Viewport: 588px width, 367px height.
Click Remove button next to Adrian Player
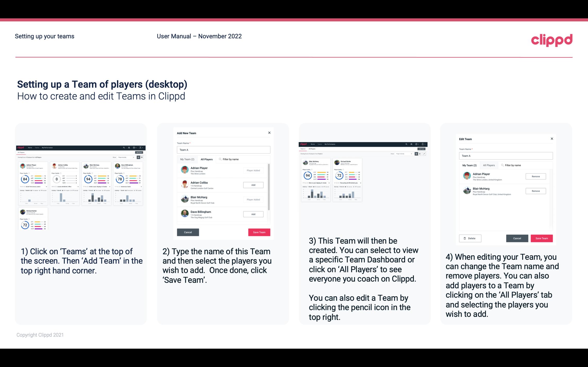[x=536, y=176]
